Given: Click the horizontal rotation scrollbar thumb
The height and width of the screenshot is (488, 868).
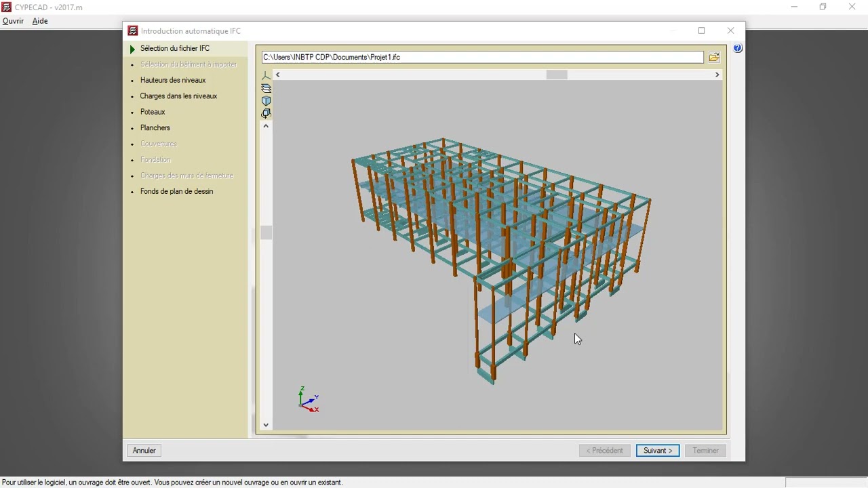Looking at the screenshot, I should [x=557, y=75].
